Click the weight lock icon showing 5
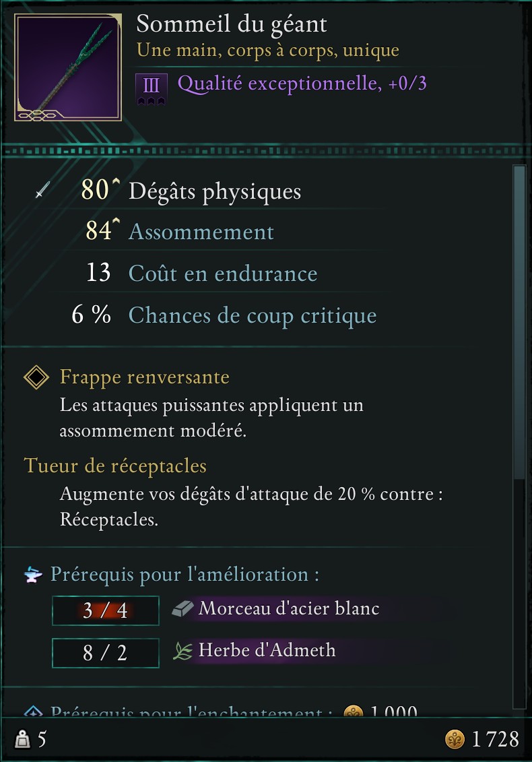 (22, 738)
